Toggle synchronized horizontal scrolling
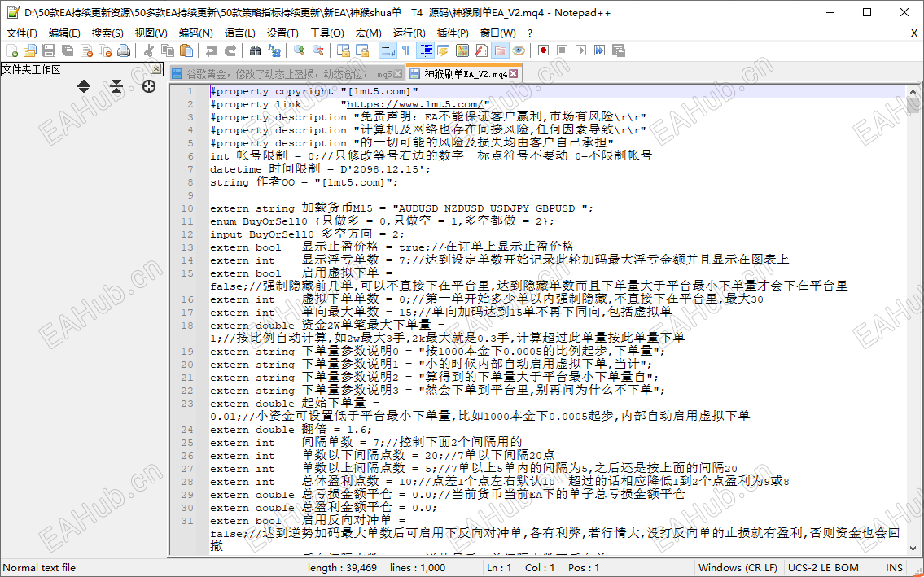The width and height of the screenshot is (924, 577). pos(361,50)
